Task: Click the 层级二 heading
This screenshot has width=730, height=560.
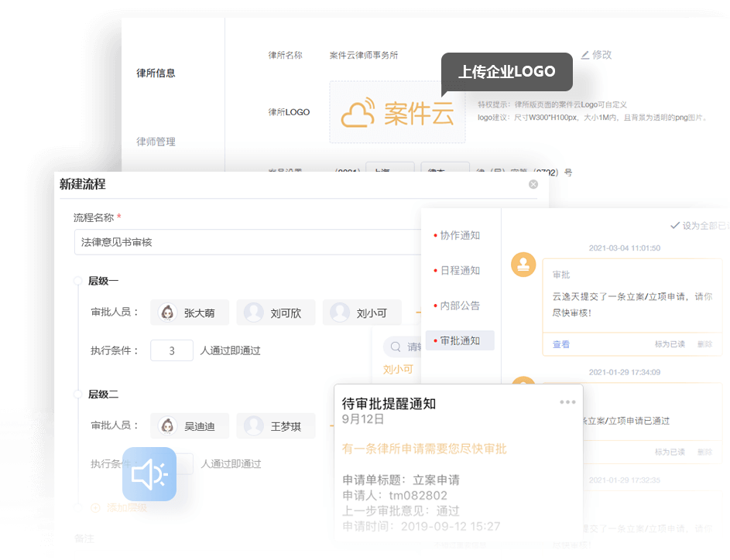Action: [104, 394]
